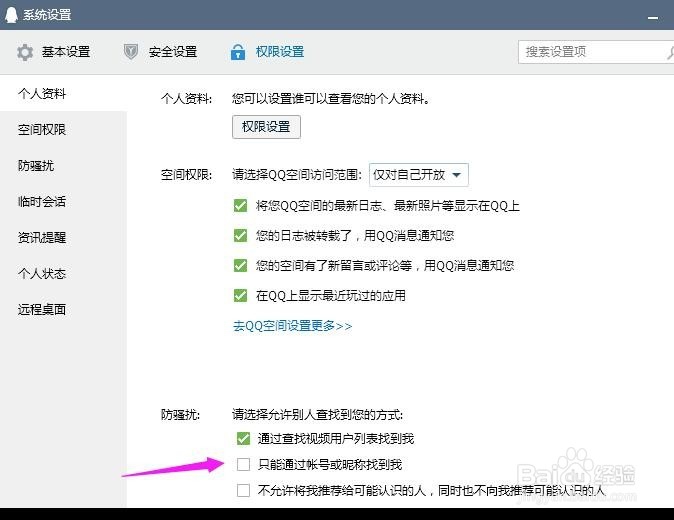Click text 请选择允许别人查找到您的方式:
Viewport: 674px width, 520px height.
point(318,414)
